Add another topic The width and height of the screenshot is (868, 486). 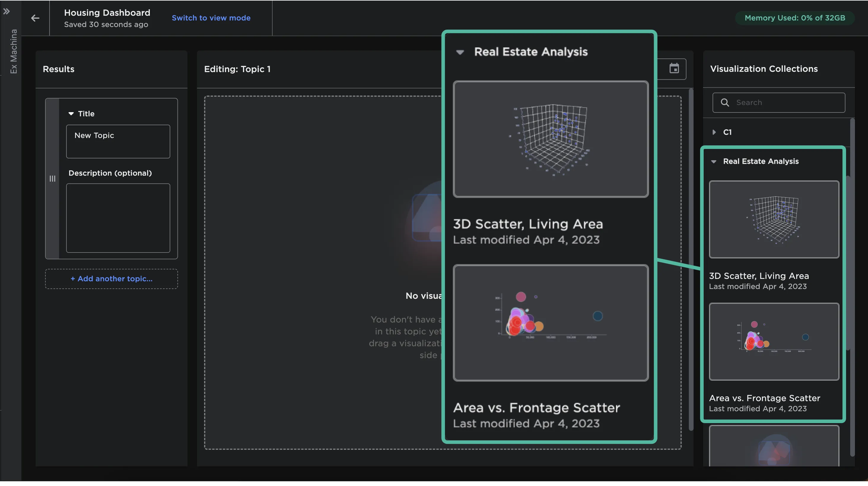point(111,279)
